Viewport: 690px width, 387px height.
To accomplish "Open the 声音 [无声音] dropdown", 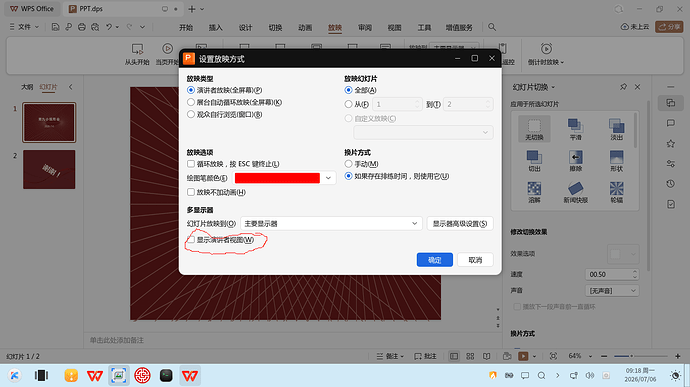I will click(612, 291).
